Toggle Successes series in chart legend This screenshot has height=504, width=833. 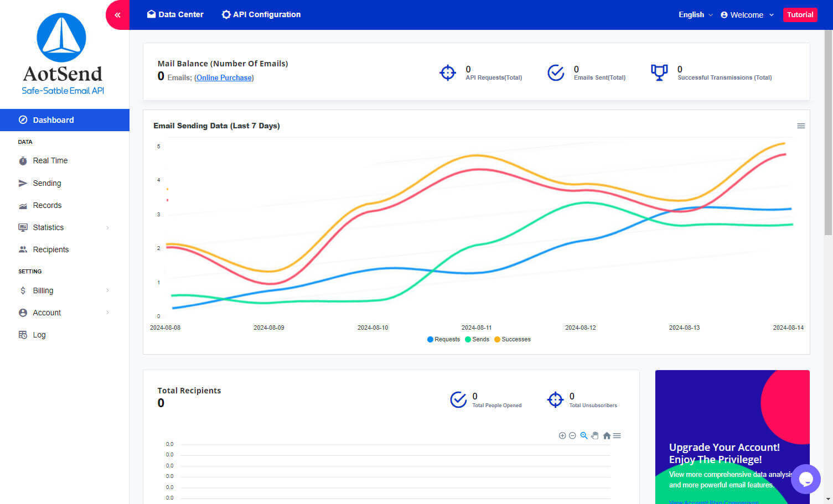[x=513, y=340]
